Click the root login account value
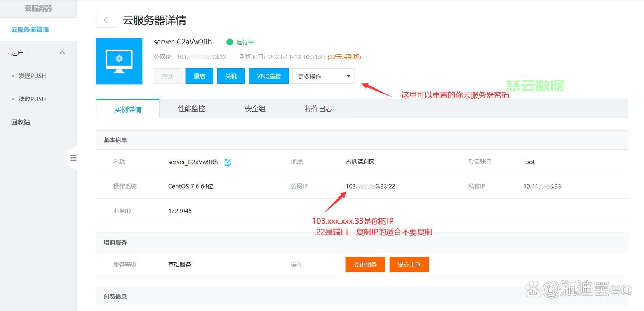644x311 pixels. point(529,162)
